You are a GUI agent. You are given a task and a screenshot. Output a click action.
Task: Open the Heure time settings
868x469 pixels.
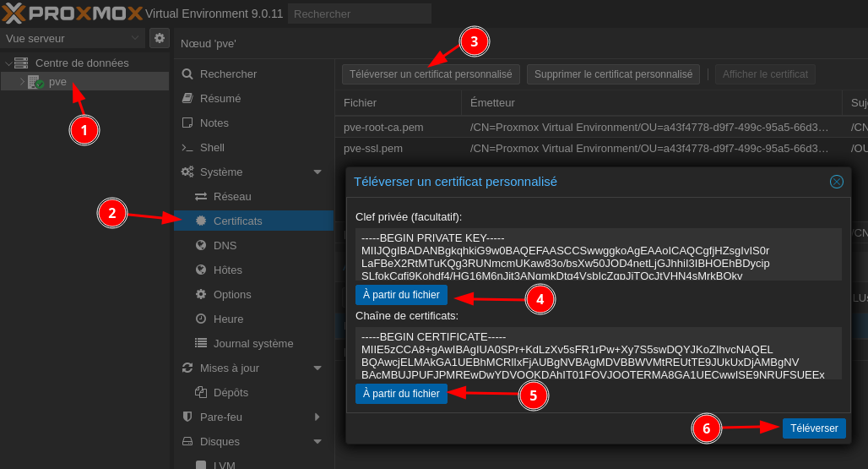pos(228,319)
